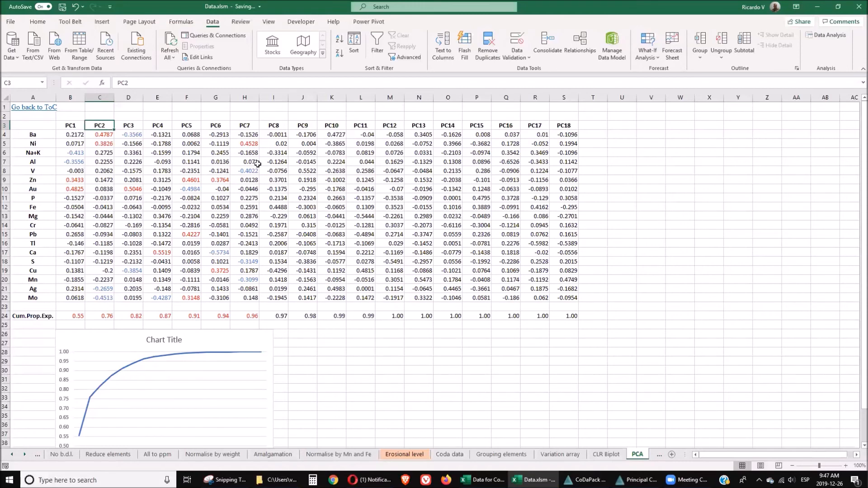Screen dimensions: 868x488
Task: Click the Subtotal icon
Action: (x=744, y=38)
